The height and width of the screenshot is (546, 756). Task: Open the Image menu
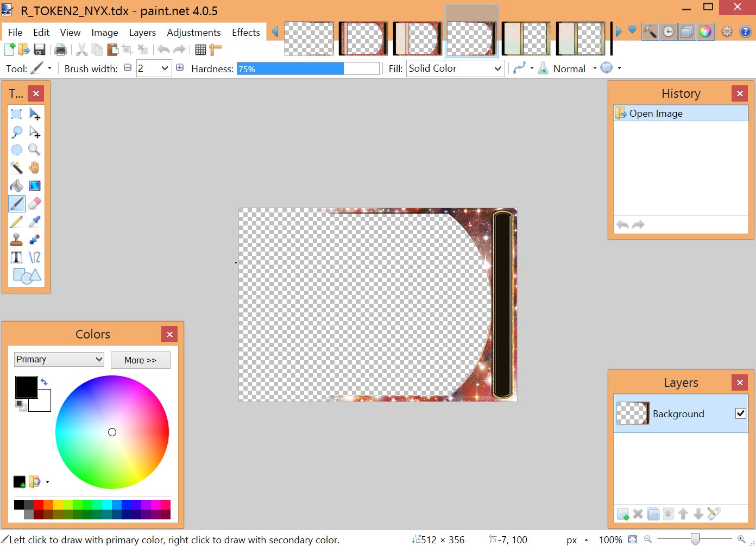click(x=105, y=33)
